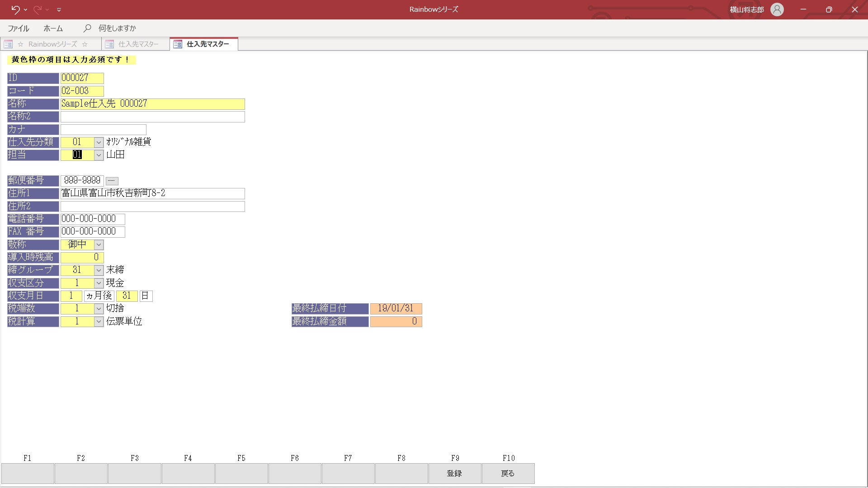Click the Redo arrow icon
Screen dimensions: 868x488
point(37,9)
